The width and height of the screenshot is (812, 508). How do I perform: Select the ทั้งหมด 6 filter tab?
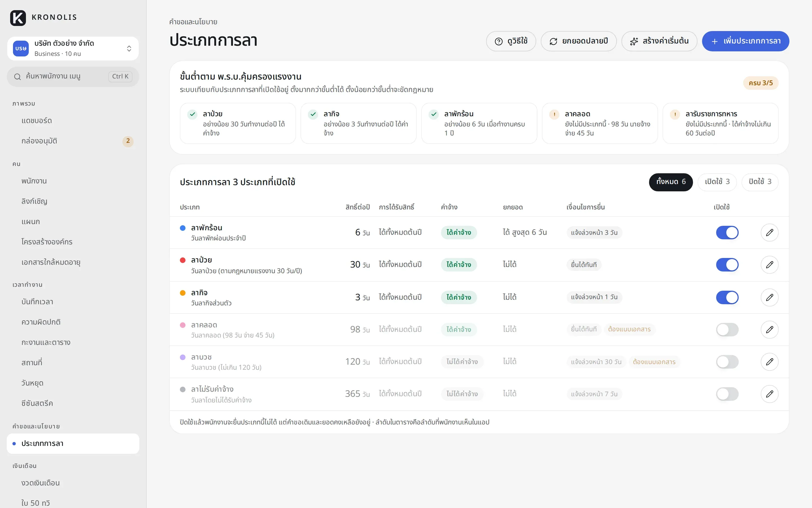click(x=671, y=182)
